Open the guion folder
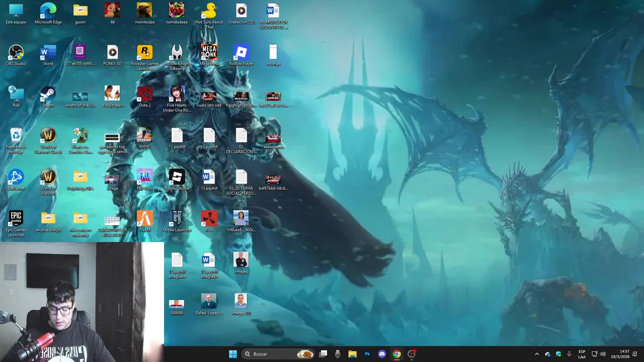The width and height of the screenshot is (644, 362). [x=80, y=14]
